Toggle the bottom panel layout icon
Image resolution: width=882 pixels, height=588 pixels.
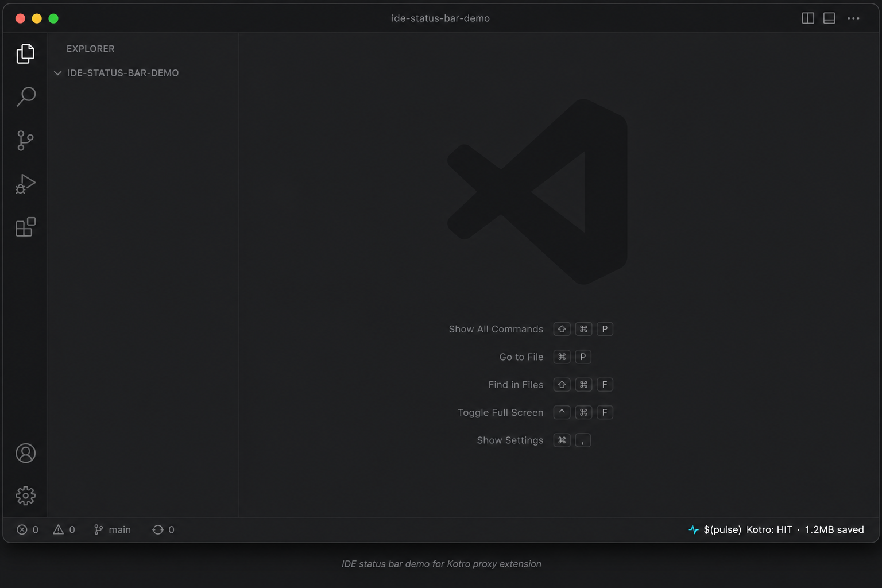[x=829, y=18]
